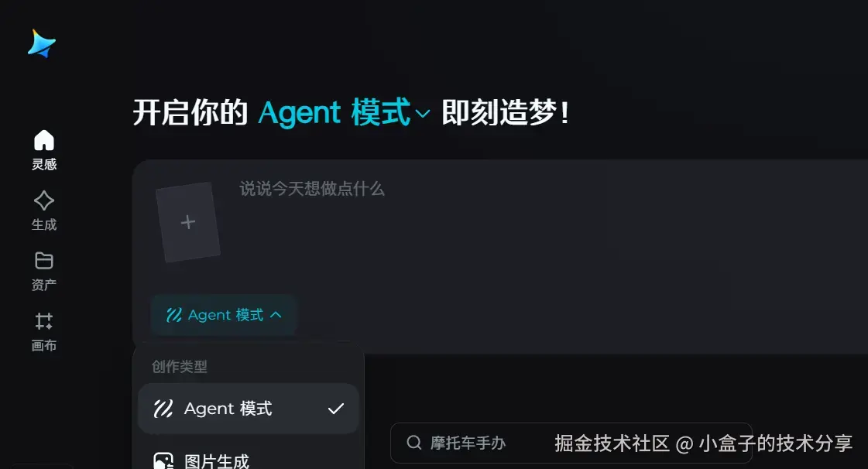Viewport: 868px width, 469px height.
Task: Click the 灵感 sidebar label
Action: [x=43, y=164]
